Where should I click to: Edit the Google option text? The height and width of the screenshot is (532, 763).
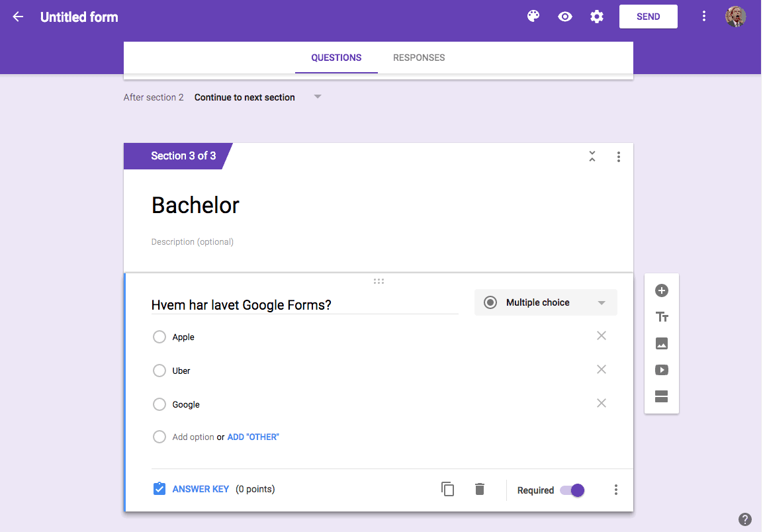[x=186, y=404]
